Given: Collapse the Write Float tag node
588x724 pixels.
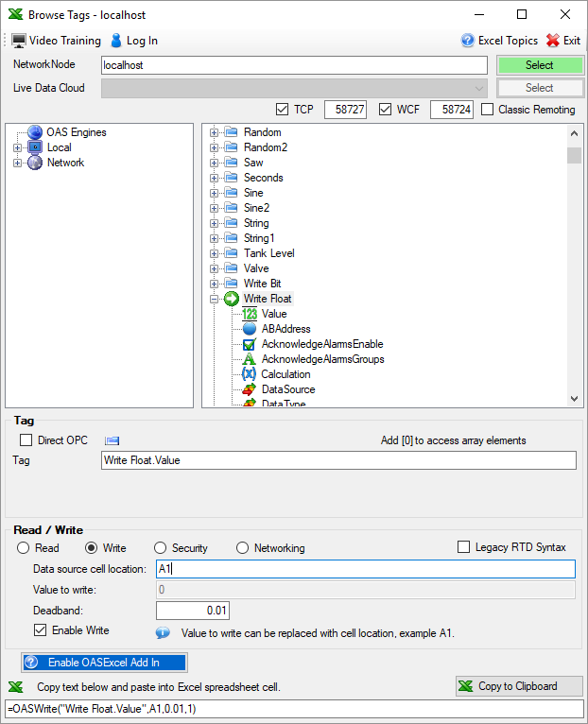Looking at the screenshot, I should 215,299.
